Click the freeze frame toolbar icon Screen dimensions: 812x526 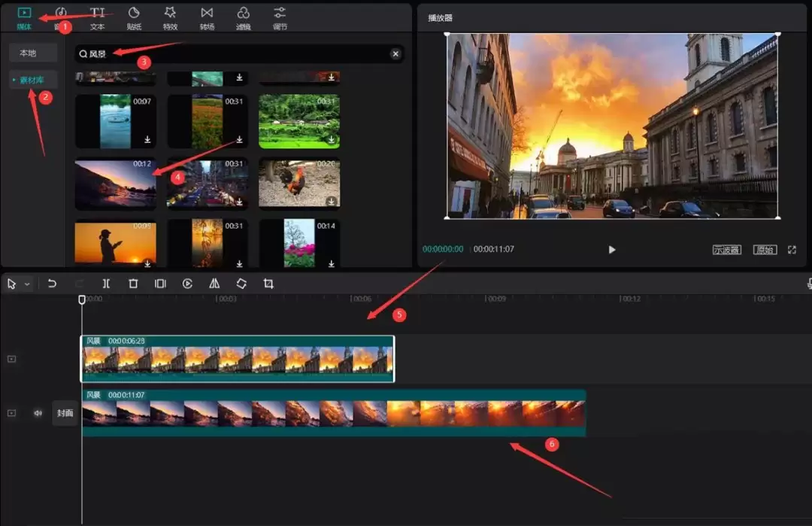pyautogui.click(x=161, y=284)
